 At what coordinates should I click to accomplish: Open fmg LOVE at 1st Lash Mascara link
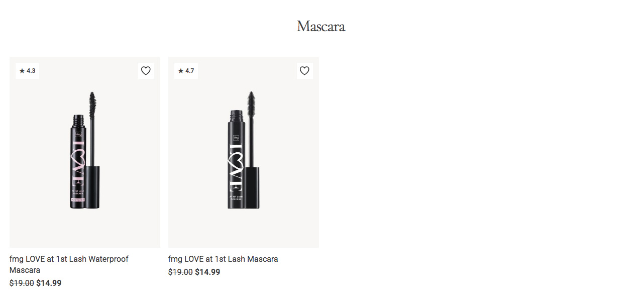[223, 259]
